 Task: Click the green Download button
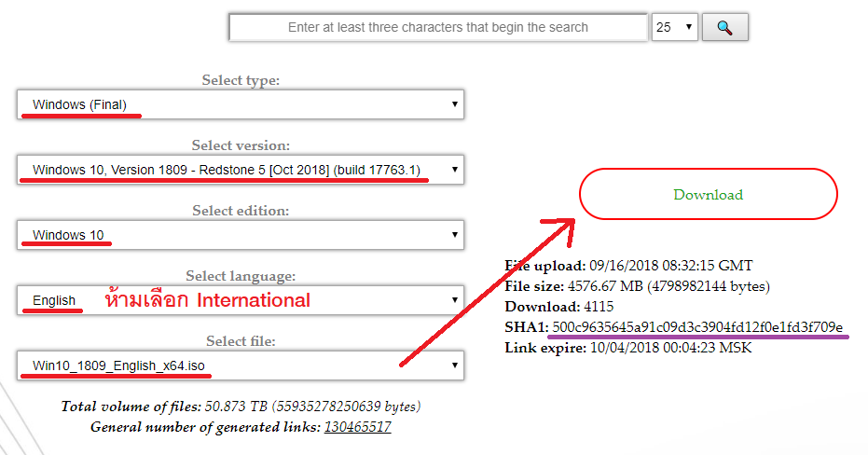[708, 194]
